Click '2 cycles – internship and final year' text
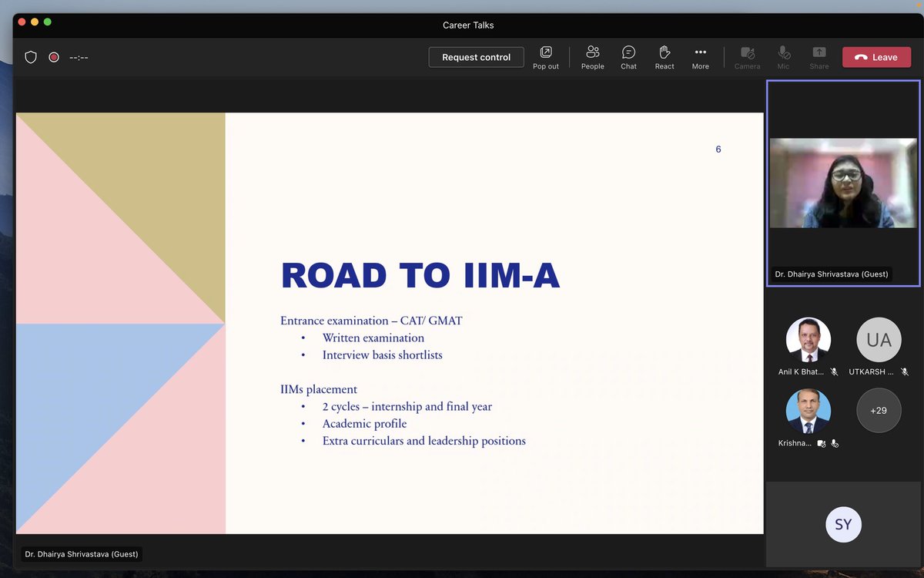Viewport: 924px width, 578px height. pyautogui.click(x=407, y=406)
